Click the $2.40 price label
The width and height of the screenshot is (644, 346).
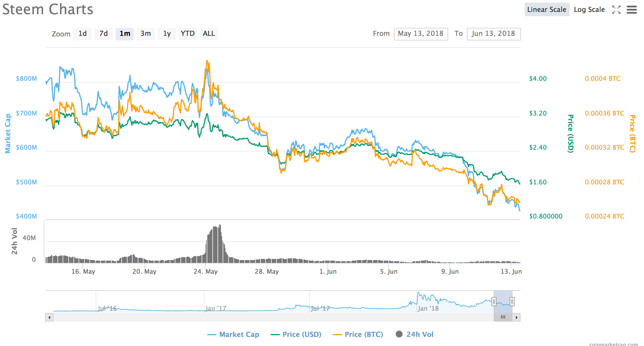click(x=538, y=147)
